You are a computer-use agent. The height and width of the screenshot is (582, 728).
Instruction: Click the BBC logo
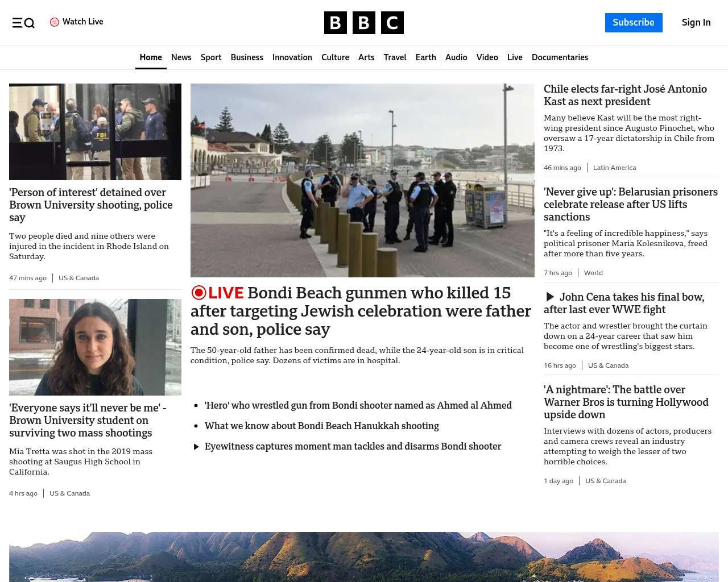pyautogui.click(x=364, y=23)
